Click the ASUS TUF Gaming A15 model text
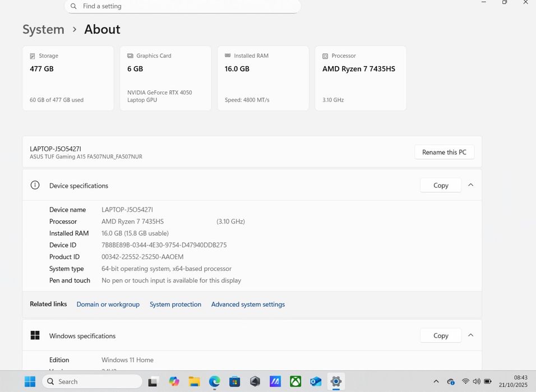 coord(86,156)
